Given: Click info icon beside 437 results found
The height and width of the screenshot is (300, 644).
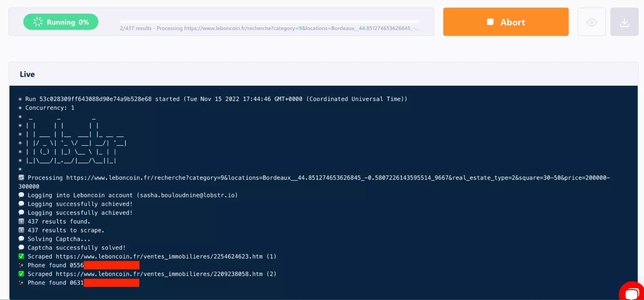Looking at the screenshot, I should [21, 222].
